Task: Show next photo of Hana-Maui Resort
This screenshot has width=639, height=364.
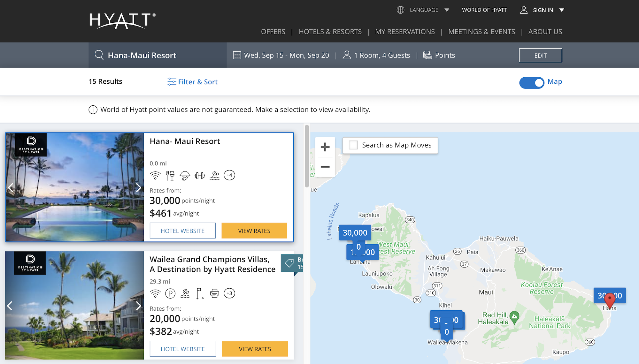Action: tap(138, 187)
